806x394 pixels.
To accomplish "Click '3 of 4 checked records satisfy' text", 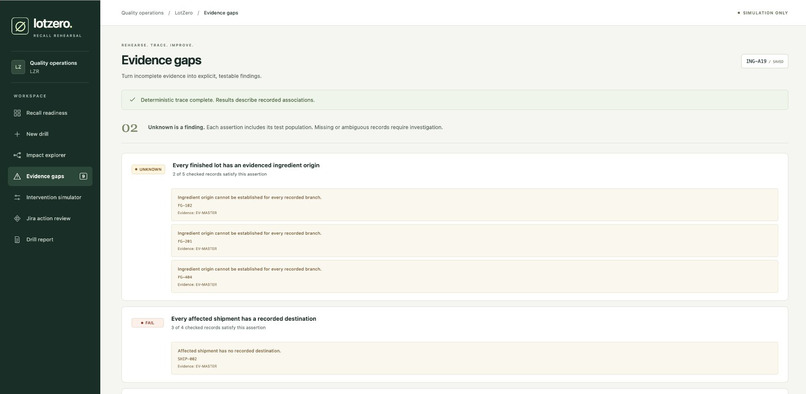I will 218,328.
